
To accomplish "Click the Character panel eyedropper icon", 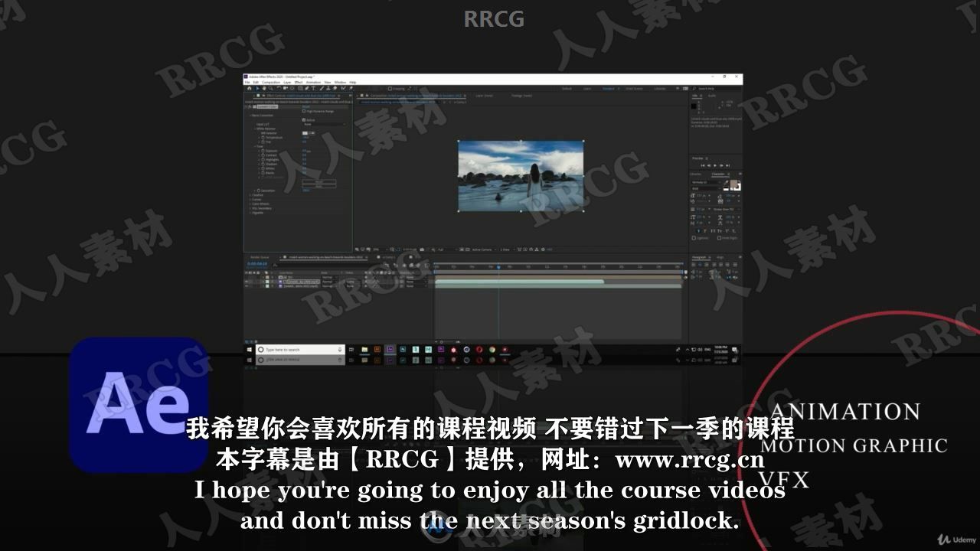I will pos(726,182).
